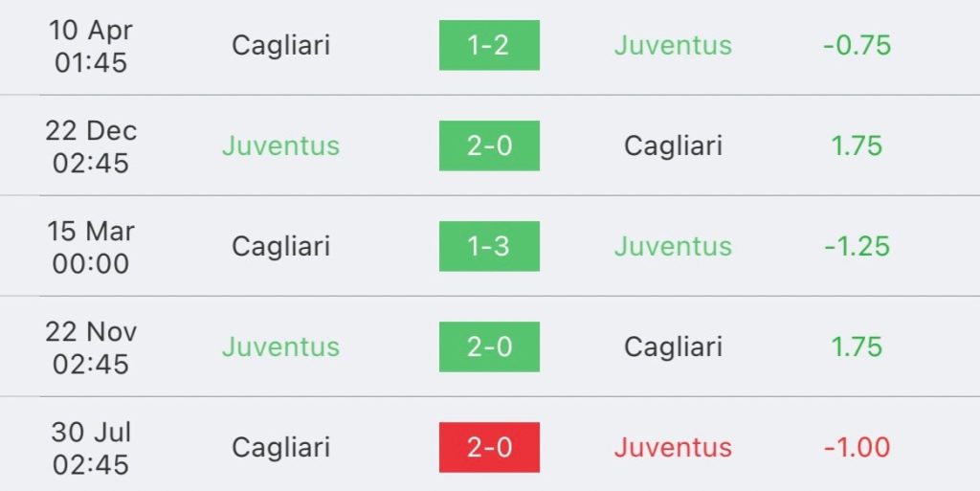Click Cagliari in the 15 Mar match
Screen dimensions: 980x491
coord(280,246)
